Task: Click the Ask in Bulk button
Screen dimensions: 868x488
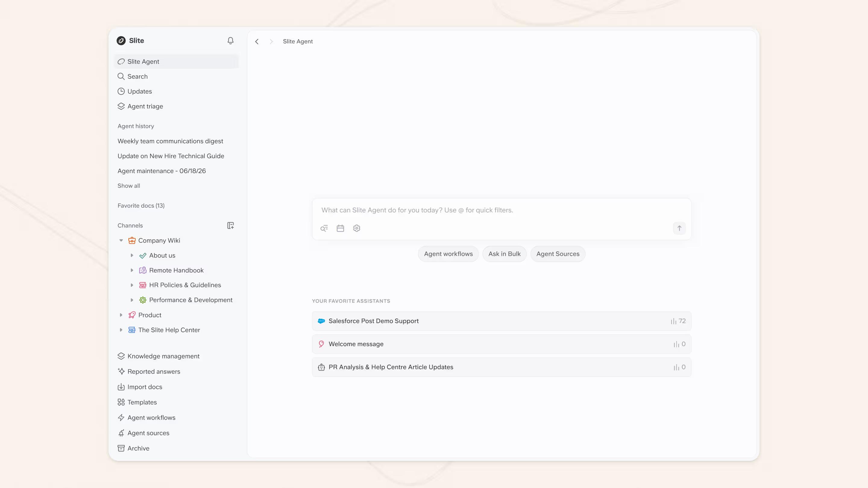Action: [x=505, y=254]
